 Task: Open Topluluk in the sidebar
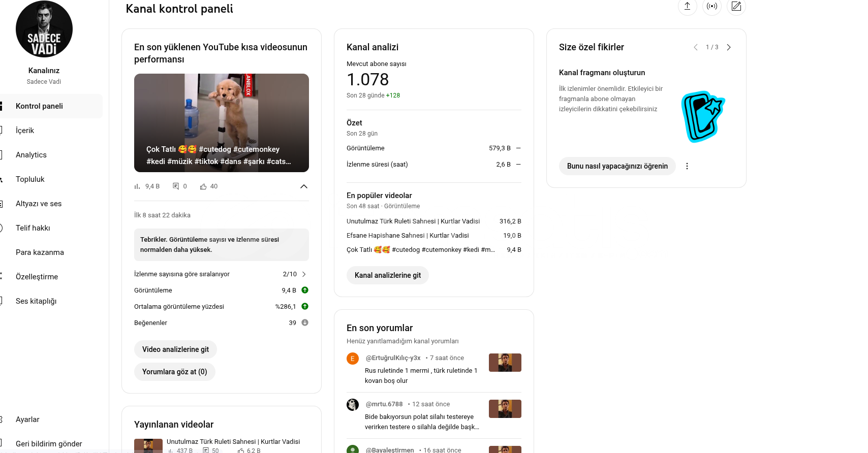[51, 179]
